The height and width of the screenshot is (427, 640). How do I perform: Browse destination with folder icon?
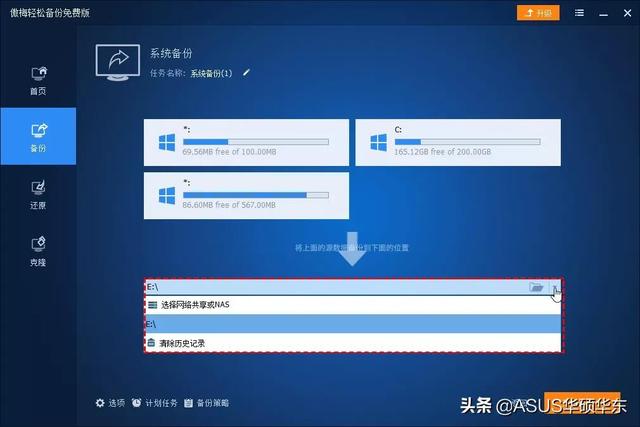(x=536, y=287)
